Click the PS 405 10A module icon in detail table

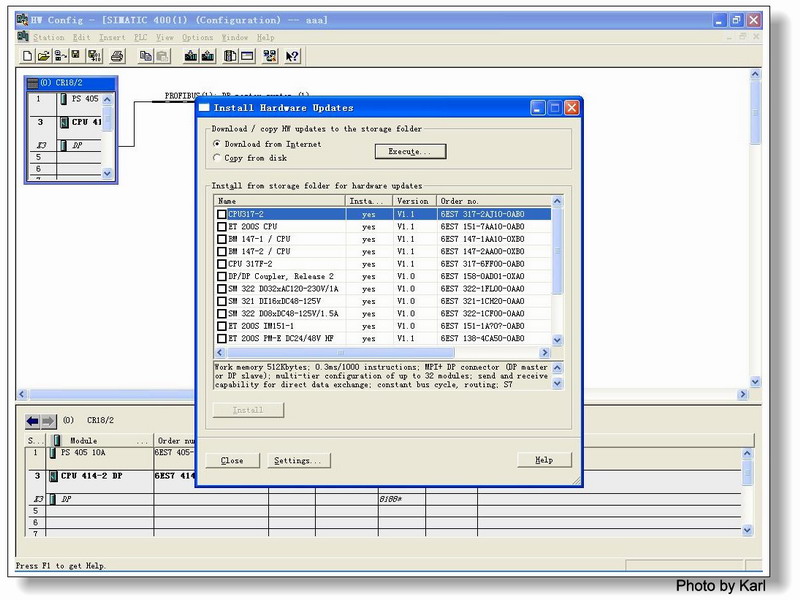[x=53, y=453]
